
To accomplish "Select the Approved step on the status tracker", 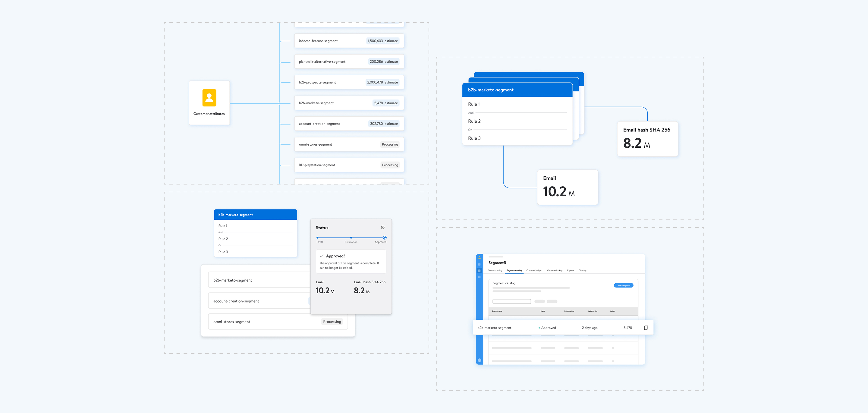I will pos(385,238).
